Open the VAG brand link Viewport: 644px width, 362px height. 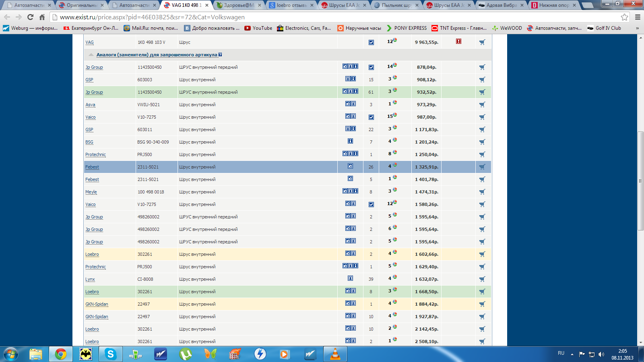tap(89, 42)
